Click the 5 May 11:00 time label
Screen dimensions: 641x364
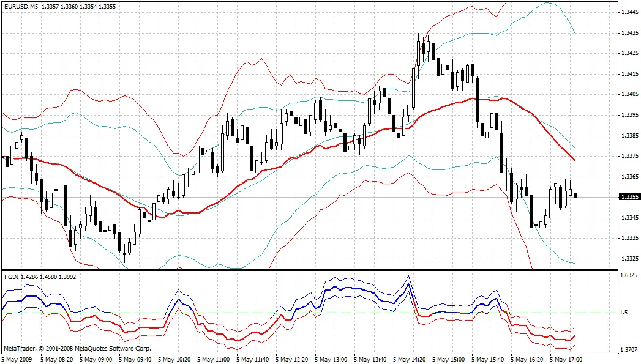click(x=214, y=360)
